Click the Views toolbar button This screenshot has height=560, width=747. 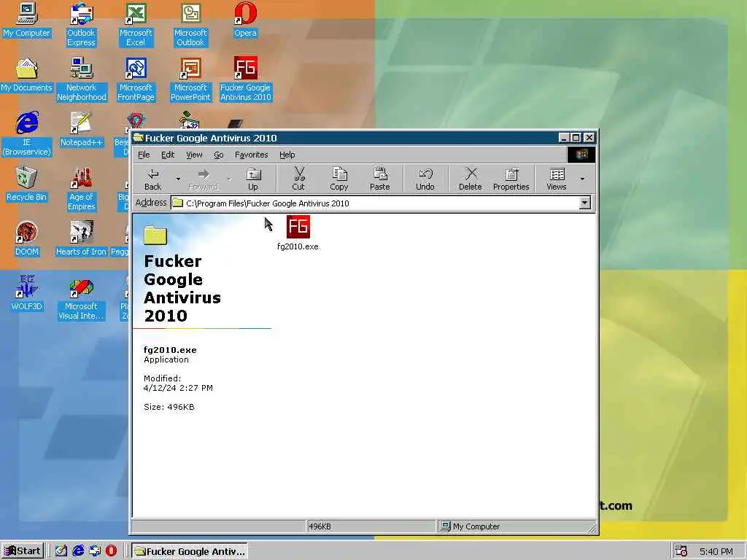click(x=557, y=179)
